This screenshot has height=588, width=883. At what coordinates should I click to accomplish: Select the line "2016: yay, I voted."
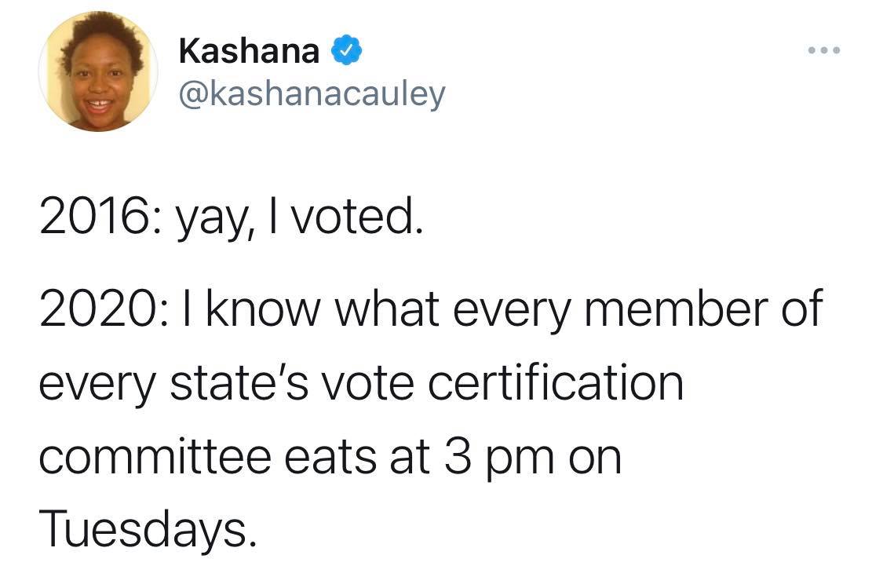coord(231,218)
